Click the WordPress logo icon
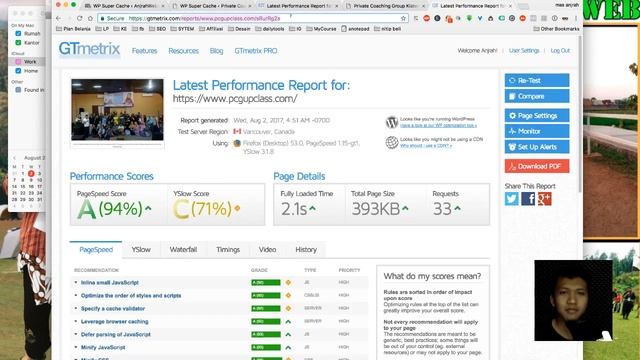 pyautogui.click(x=392, y=122)
